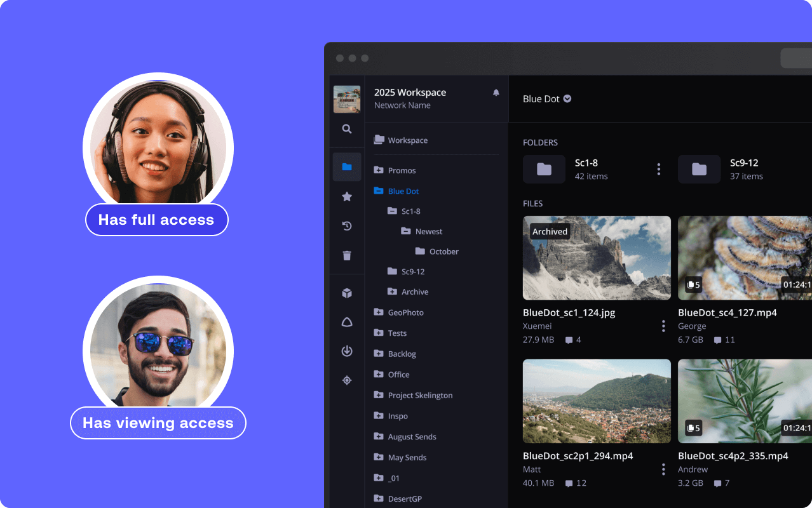
Task: Click the download arrow circle icon
Action: [x=347, y=351]
